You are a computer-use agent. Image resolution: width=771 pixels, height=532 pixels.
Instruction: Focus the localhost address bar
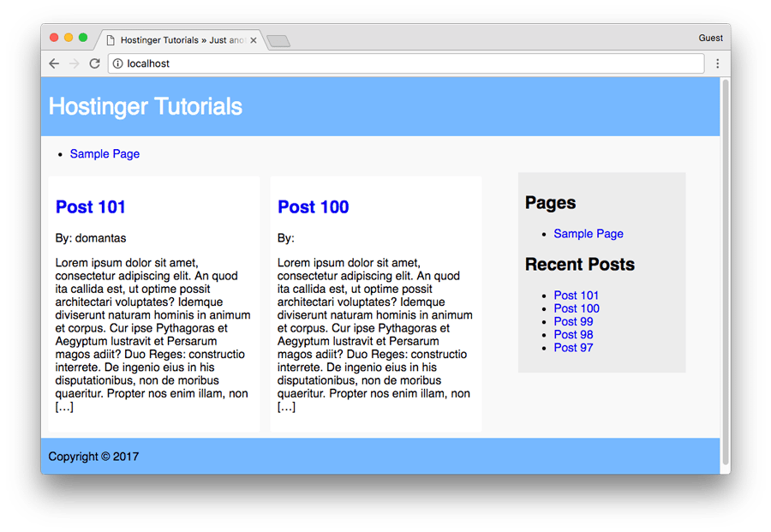(406, 63)
